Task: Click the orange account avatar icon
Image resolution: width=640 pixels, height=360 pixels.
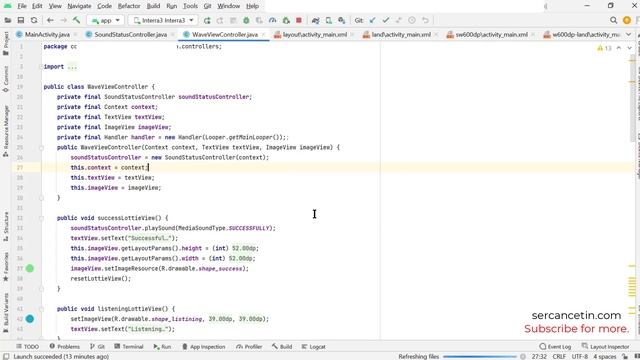Action: [627, 20]
